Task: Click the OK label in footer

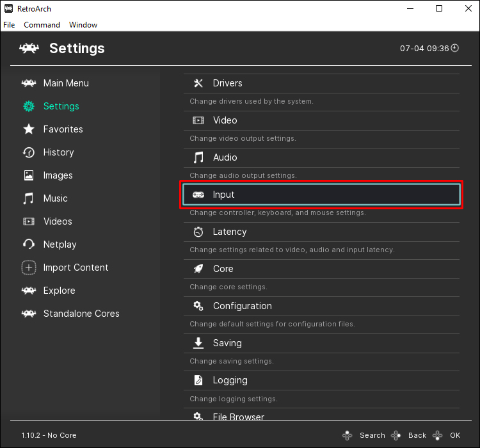Action: 455,435
